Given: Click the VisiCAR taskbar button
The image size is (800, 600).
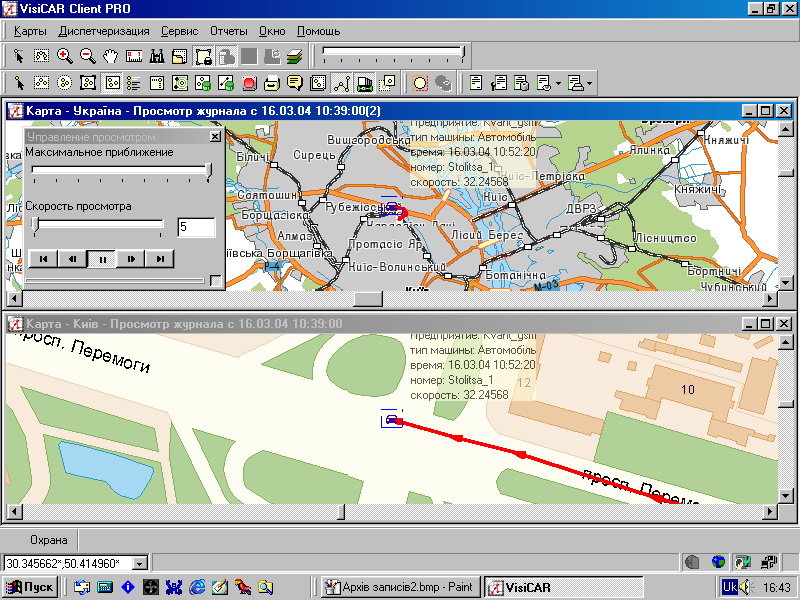Looking at the screenshot, I should 563,587.
